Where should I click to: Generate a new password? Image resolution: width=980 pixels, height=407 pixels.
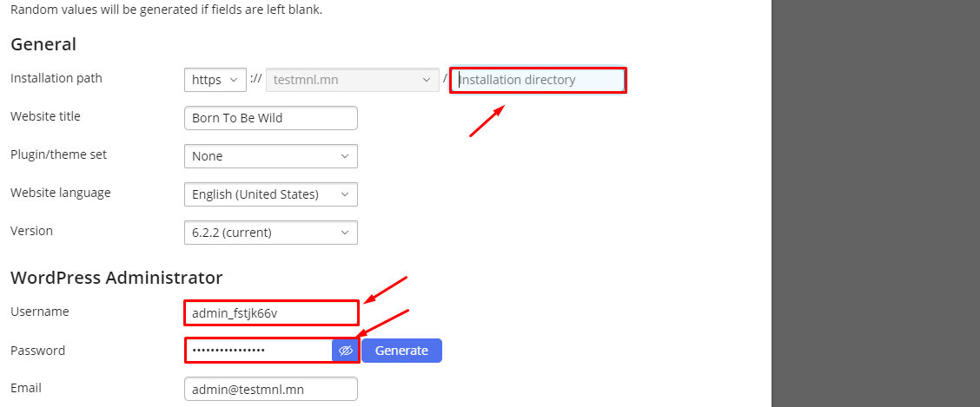[402, 351]
